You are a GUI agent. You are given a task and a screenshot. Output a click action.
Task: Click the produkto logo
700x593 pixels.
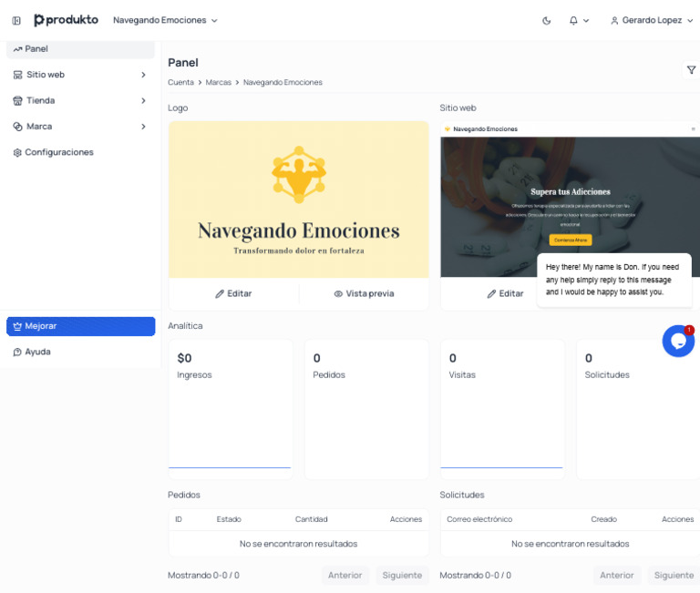(66, 20)
